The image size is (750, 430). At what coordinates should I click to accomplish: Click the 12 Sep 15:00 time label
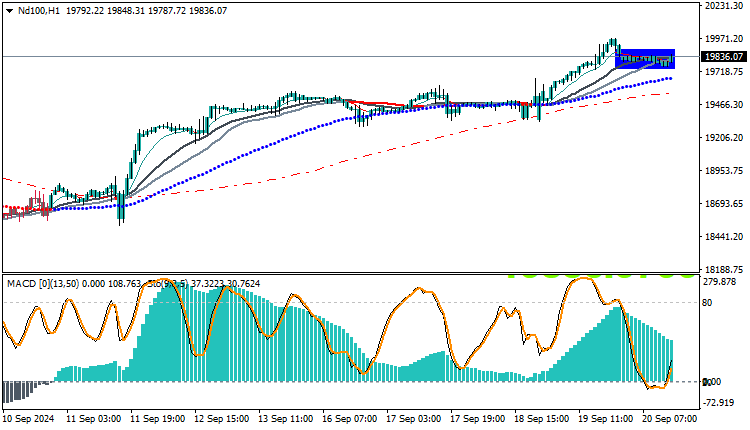click(x=222, y=419)
